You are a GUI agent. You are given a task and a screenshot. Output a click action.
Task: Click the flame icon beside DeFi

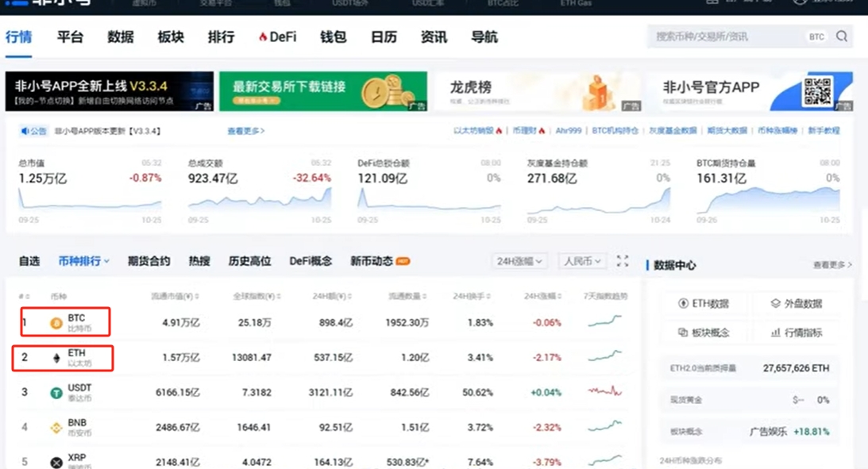click(263, 37)
